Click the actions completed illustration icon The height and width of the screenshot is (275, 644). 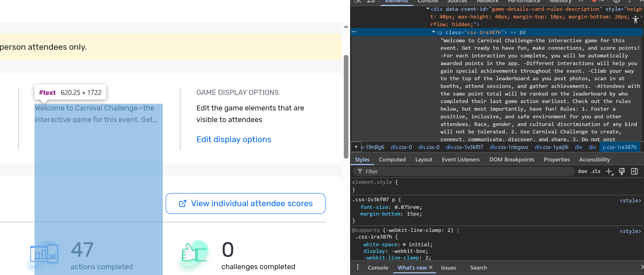pos(44,254)
